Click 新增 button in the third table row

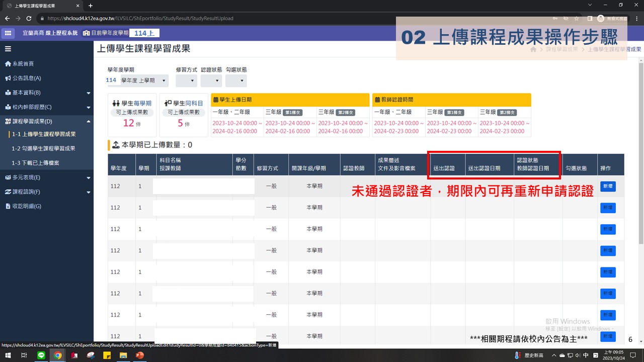coord(608,229)
